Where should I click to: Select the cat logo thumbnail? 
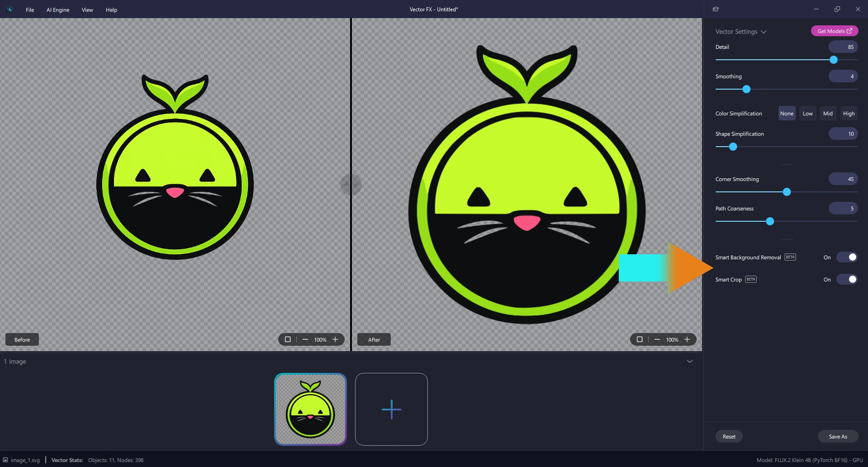tap(310, 409)
